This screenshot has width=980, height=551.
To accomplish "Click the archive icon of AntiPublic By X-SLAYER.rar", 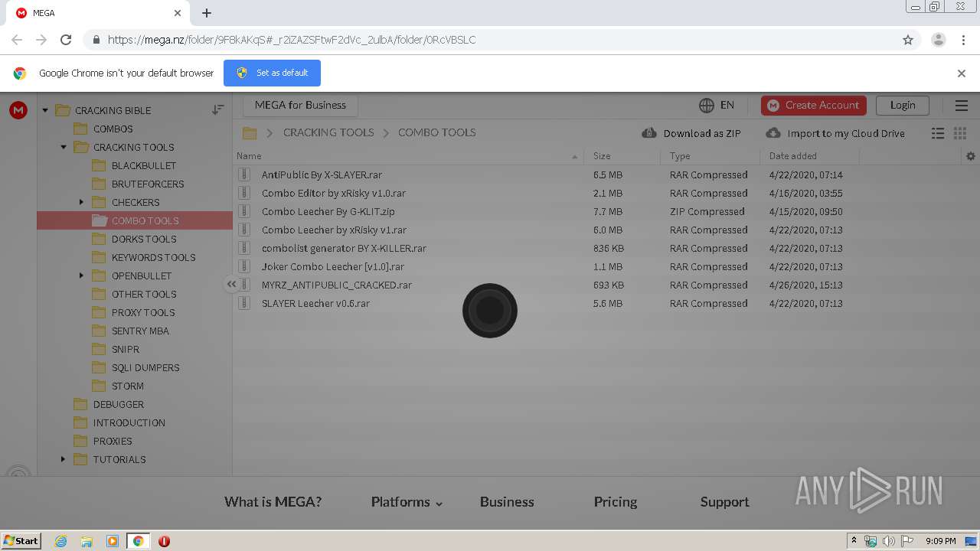I will (x=244, y=174).
